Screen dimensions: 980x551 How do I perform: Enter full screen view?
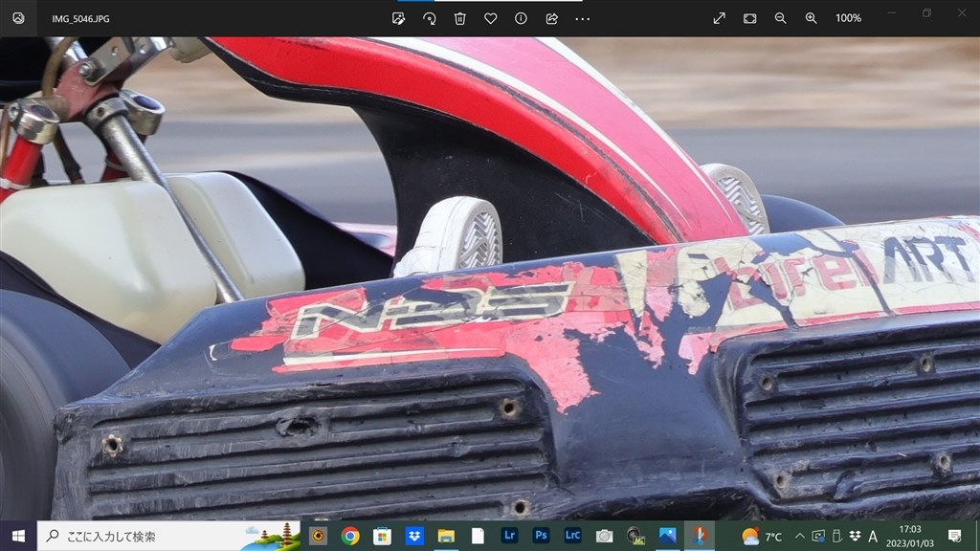click(x=720, y=18)
